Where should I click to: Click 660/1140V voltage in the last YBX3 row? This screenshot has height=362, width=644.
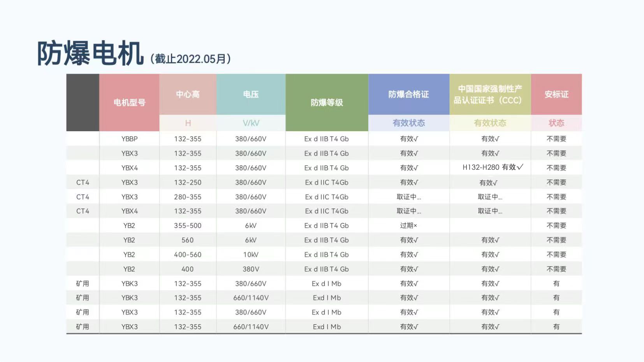251,327
